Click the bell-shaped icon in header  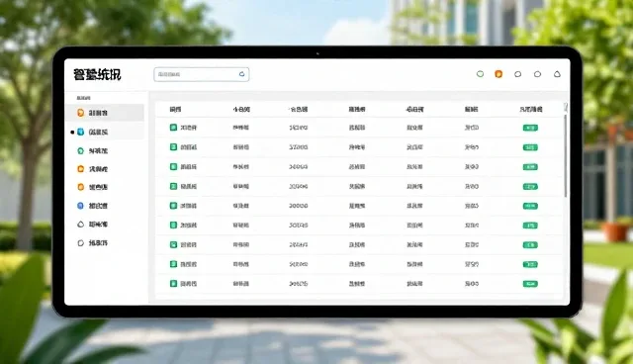pos(557,74)
